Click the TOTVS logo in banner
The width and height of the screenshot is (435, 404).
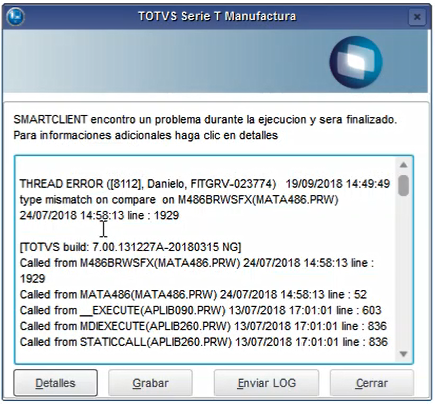[x=356, y=62]
